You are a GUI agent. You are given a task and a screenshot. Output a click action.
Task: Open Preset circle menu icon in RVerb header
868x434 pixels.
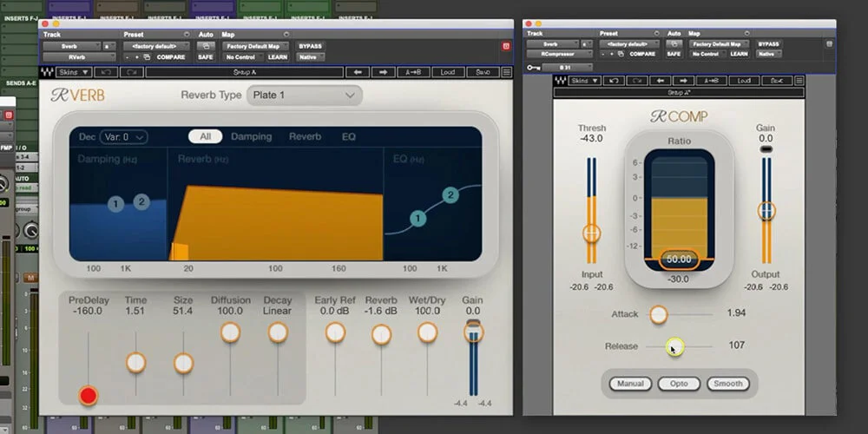[187, 35]
